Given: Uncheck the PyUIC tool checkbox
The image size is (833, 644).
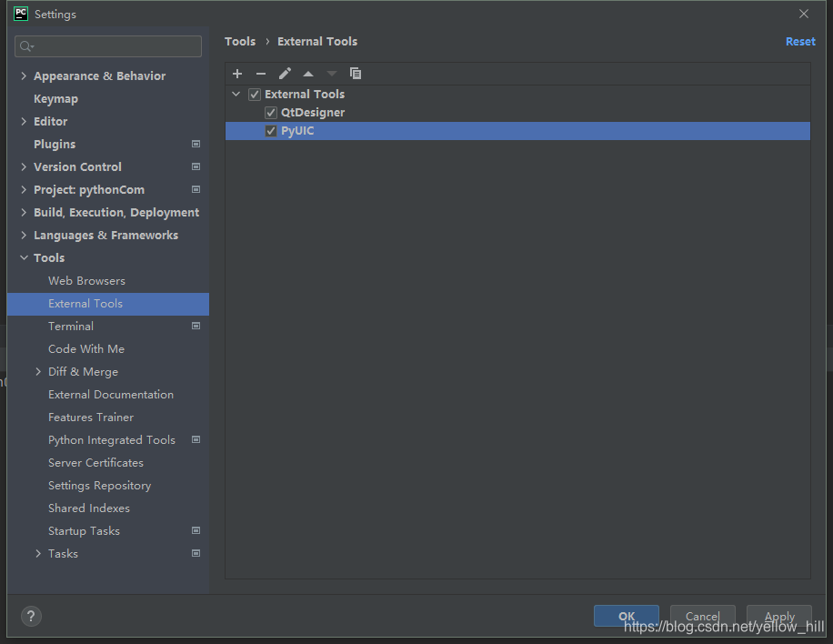Looking at the screenshot, I should [x=271, y=131].
